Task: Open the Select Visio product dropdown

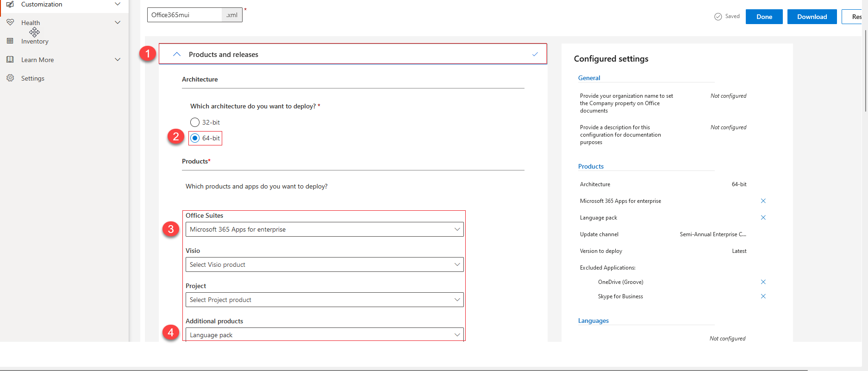Action: (324, 264)
